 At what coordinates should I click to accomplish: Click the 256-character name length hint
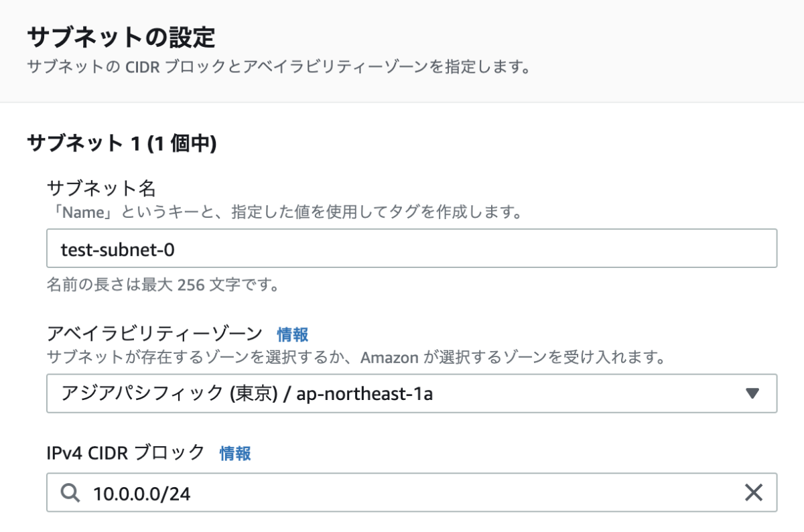tap(163, 285)
